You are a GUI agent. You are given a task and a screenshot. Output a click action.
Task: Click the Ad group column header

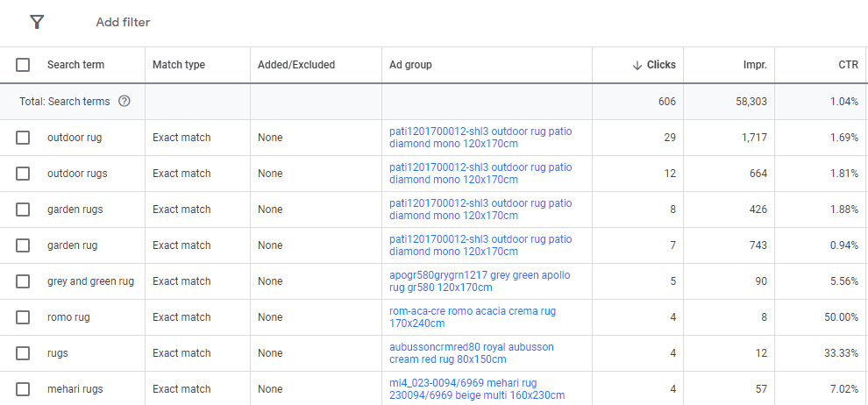410,65
